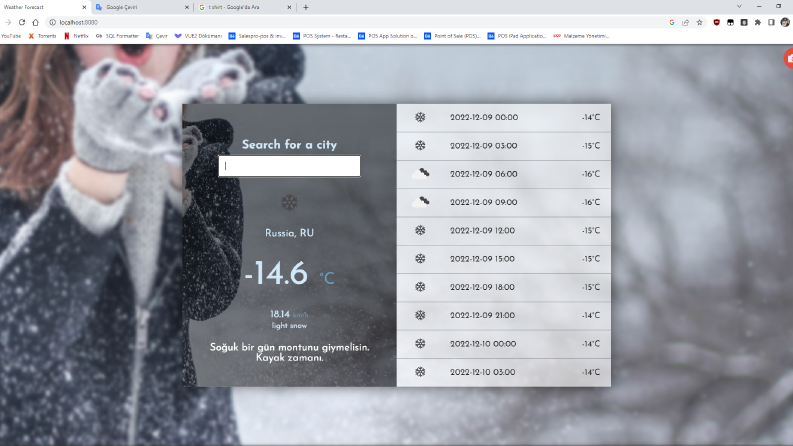This screenshot has height=446, width=793.
Task: Close the Google Çeviri tab
Action: pos(187,7)
